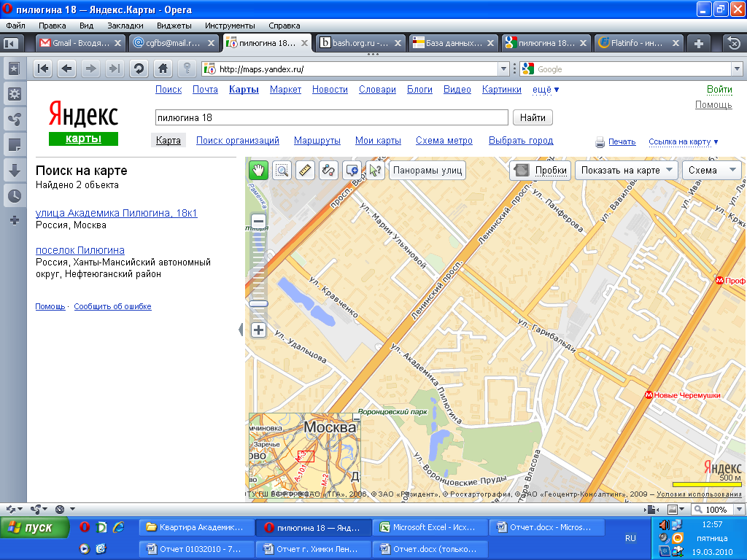Switch to the Gmail browser tab
747x560 pixels.
[x=79, y=43]
